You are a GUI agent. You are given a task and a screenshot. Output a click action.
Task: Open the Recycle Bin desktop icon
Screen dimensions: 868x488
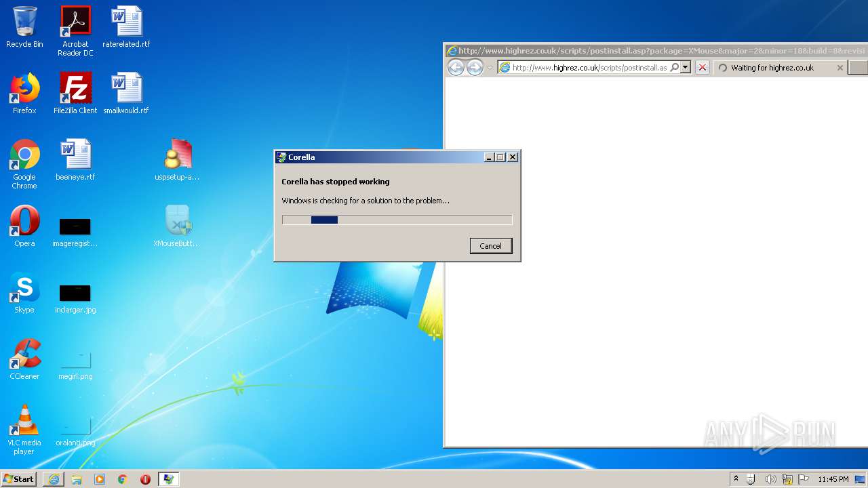coord(24,27)
